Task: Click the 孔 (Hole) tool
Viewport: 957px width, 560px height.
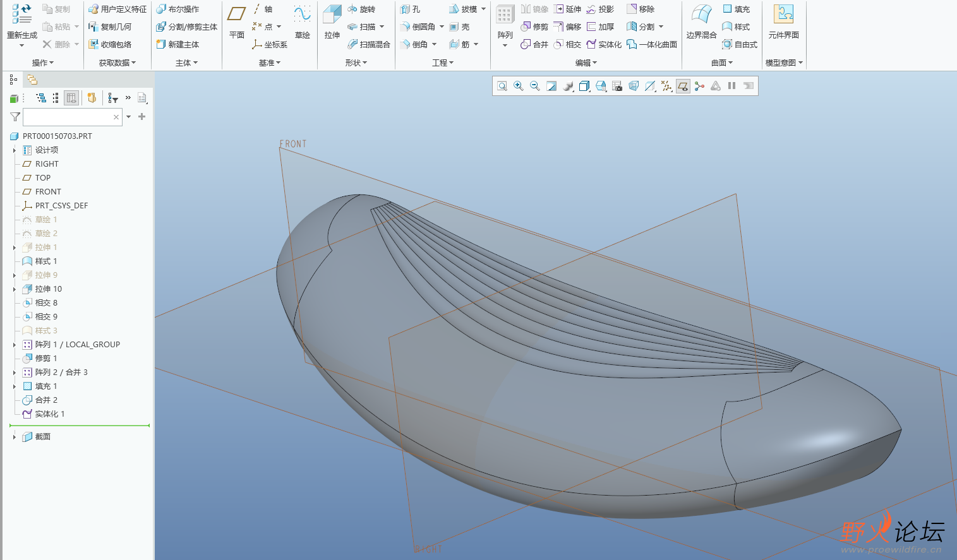Action: click(411, 9)
